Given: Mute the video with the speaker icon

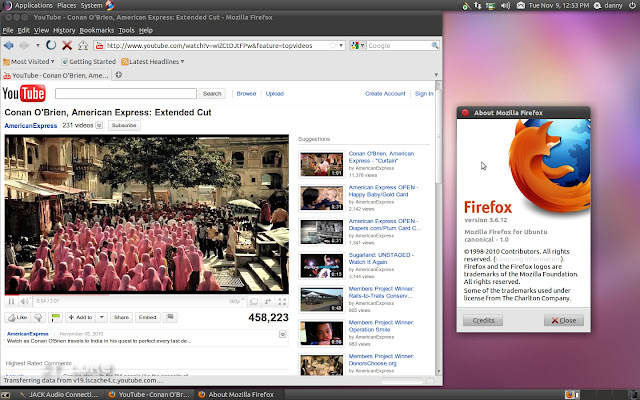Looking at the screenshot, I should click(24, 301).
